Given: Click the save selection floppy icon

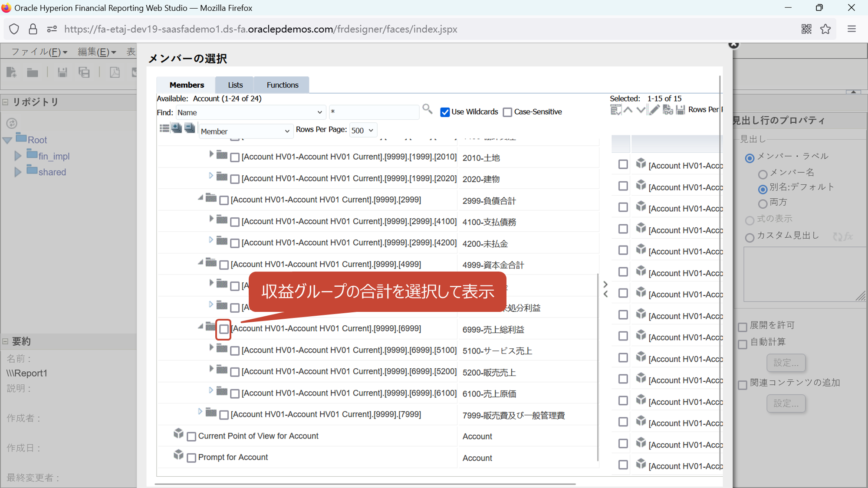Looking at the screenshot, I should pos(680,110).
